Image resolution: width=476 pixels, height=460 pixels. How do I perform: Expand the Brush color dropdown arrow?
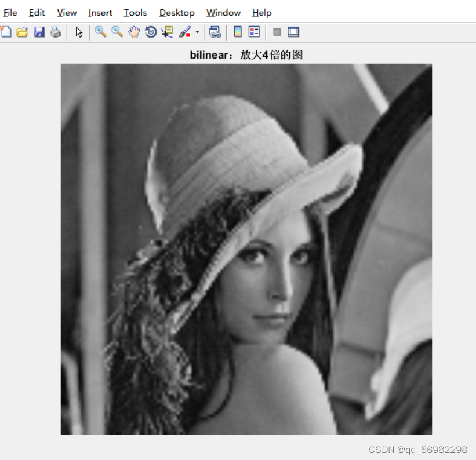click(197, 32)
